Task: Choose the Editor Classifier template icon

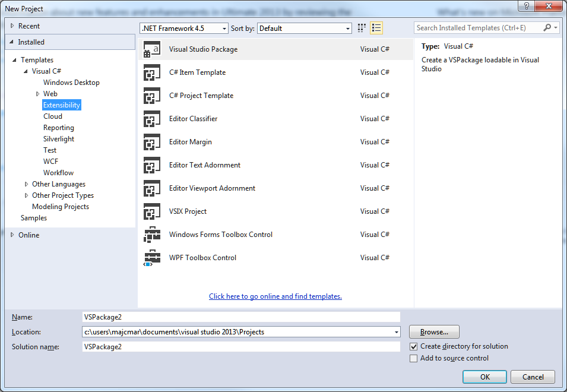Action: point(152,119)
